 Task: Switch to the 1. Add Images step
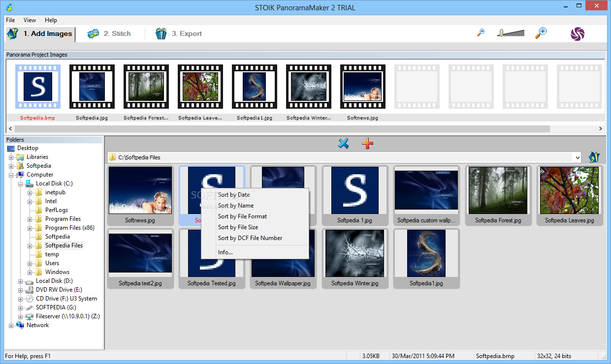(40, 34)
